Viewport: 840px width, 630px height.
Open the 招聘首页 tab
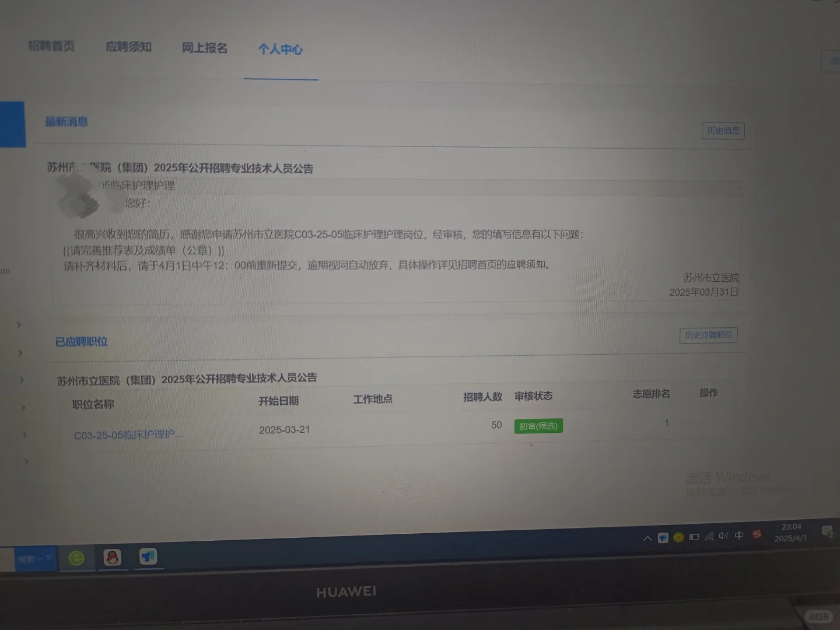pos(51,46)
